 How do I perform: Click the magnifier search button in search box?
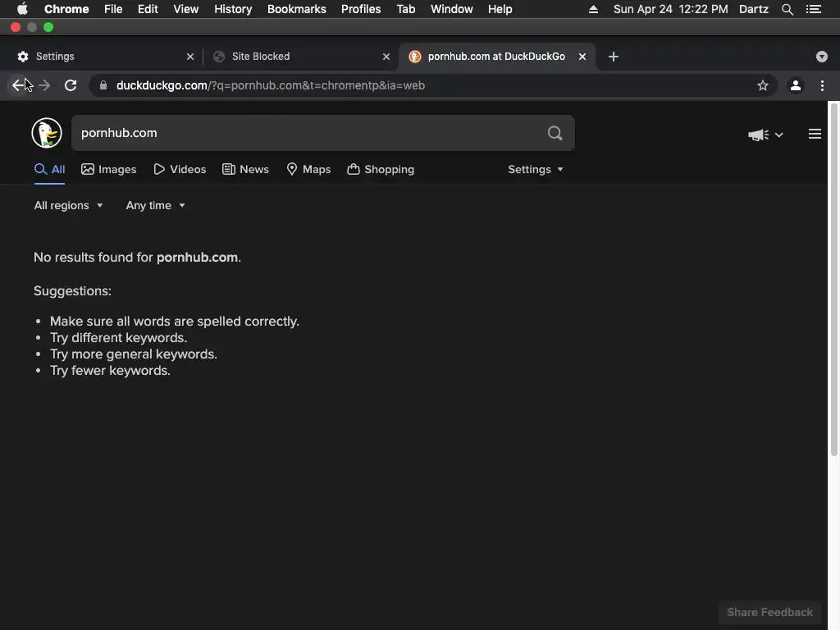tap(555, 133)
